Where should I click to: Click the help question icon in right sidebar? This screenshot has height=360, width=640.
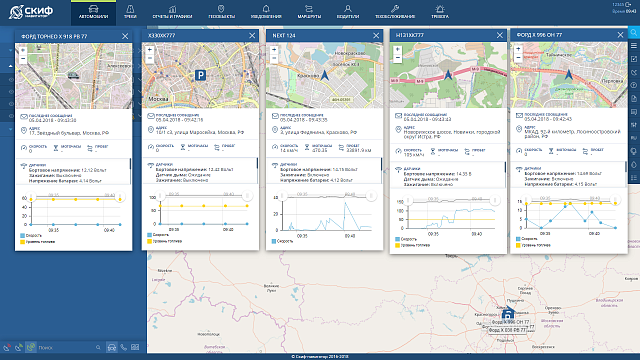(x=634, y=85)
